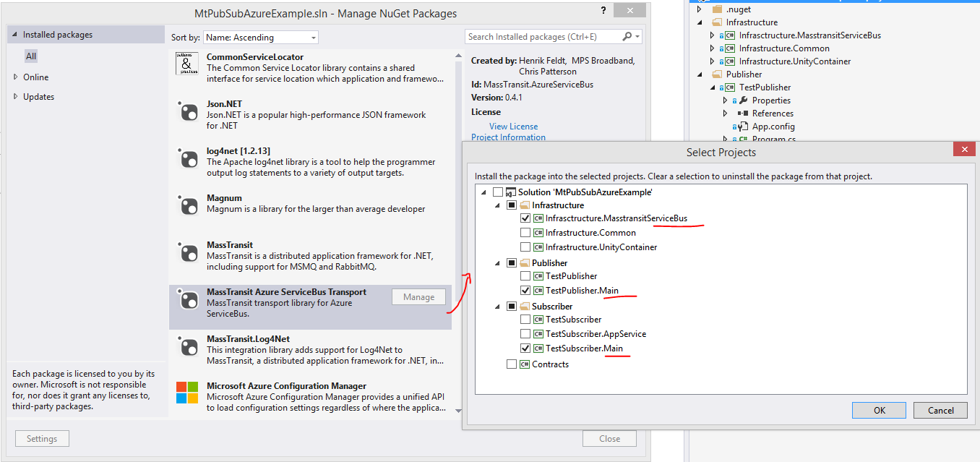The image size is (980, 462).
Task: Click the Json.NET package icon
Action: [x=187, y=112]
